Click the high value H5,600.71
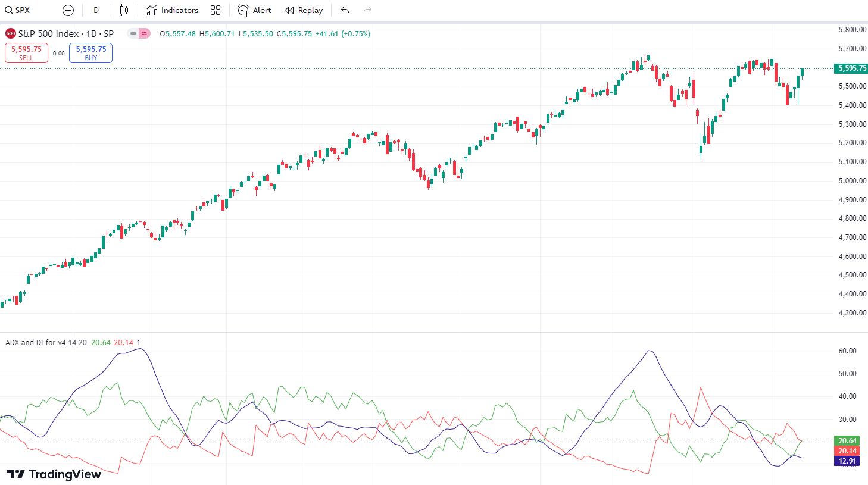Screen dimensions: 868x485 [217, 34]
